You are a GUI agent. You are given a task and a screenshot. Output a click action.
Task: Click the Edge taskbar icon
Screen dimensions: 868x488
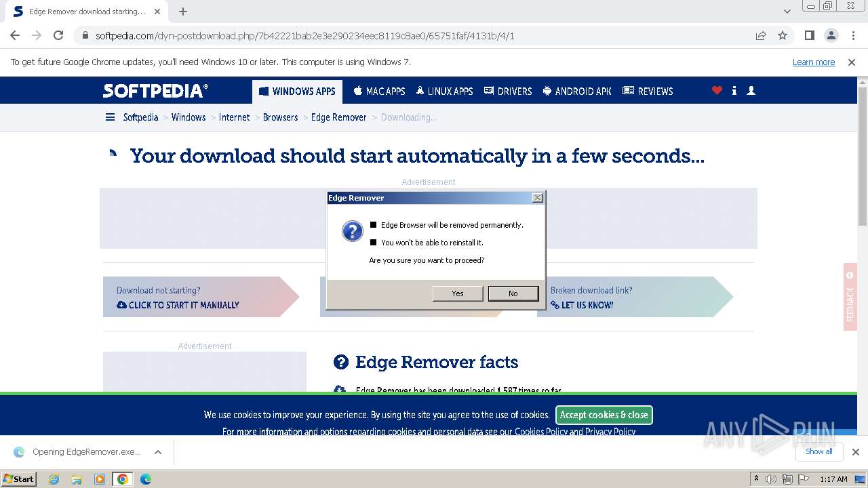tap(146, 479)
